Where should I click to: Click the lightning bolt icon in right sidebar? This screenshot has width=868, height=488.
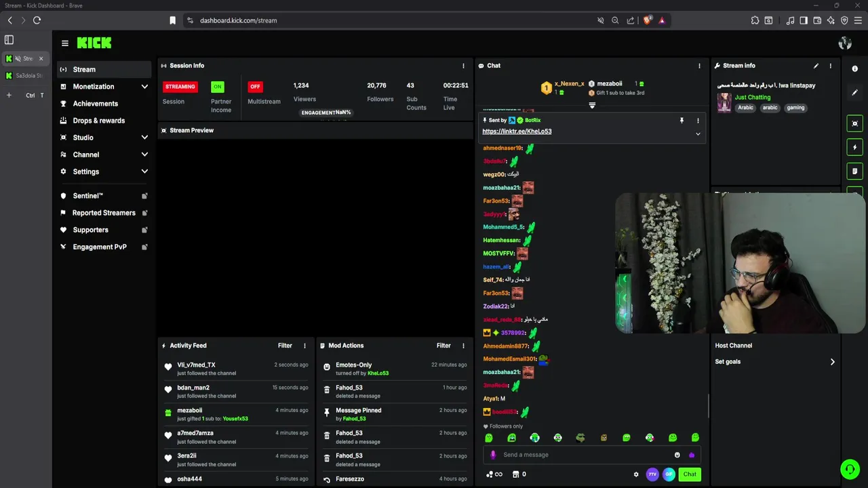[854, 147]
